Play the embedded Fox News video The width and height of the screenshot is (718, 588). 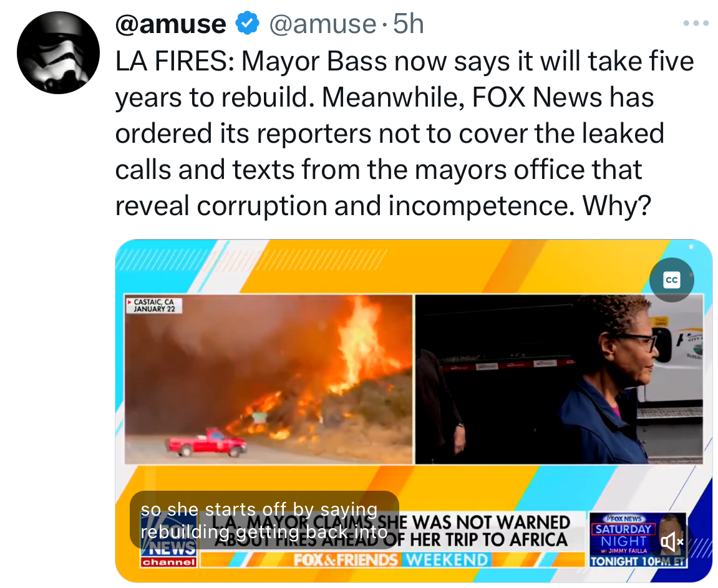[414, 410]
